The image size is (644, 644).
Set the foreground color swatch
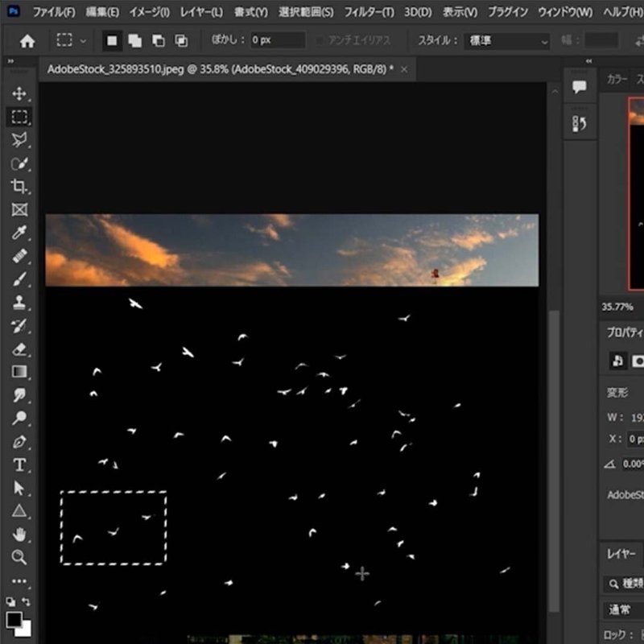[x=14, y=619]
